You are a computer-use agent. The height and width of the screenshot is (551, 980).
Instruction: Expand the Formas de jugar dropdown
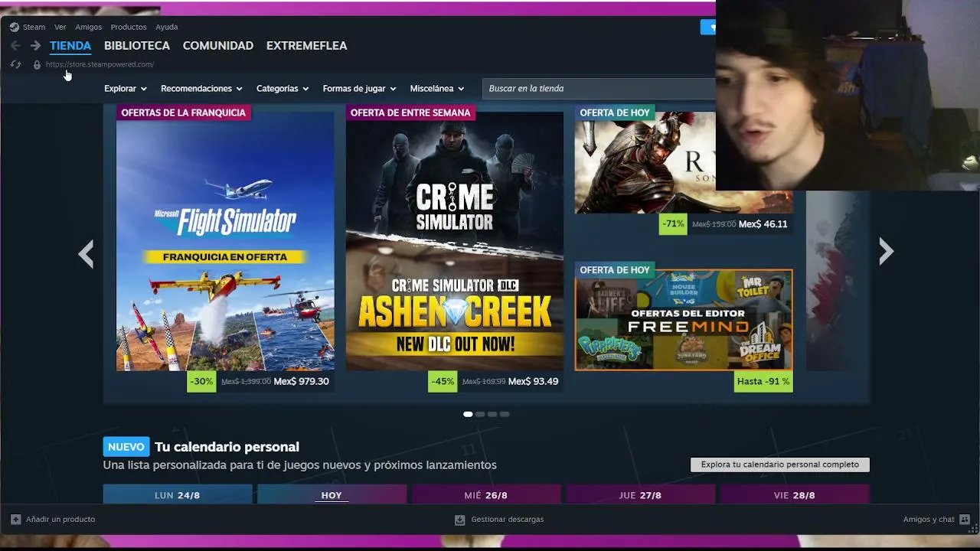[x=359, y=89]
